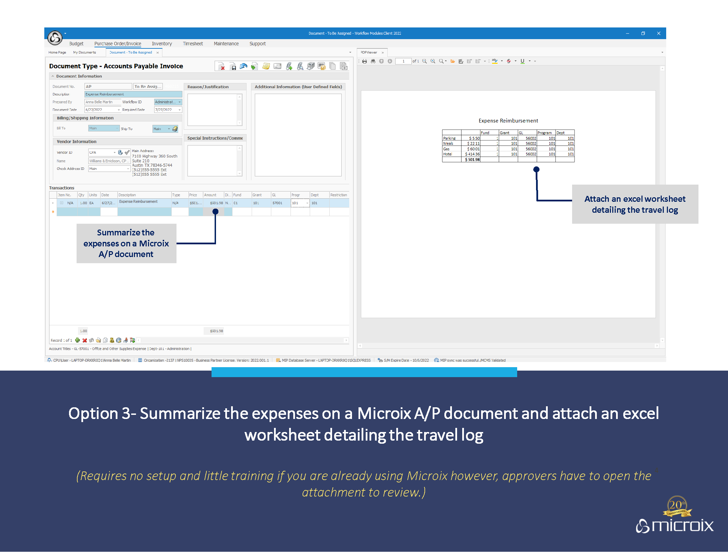
Task: Open the yellow sticky notes icon
Action: [266, 67]
